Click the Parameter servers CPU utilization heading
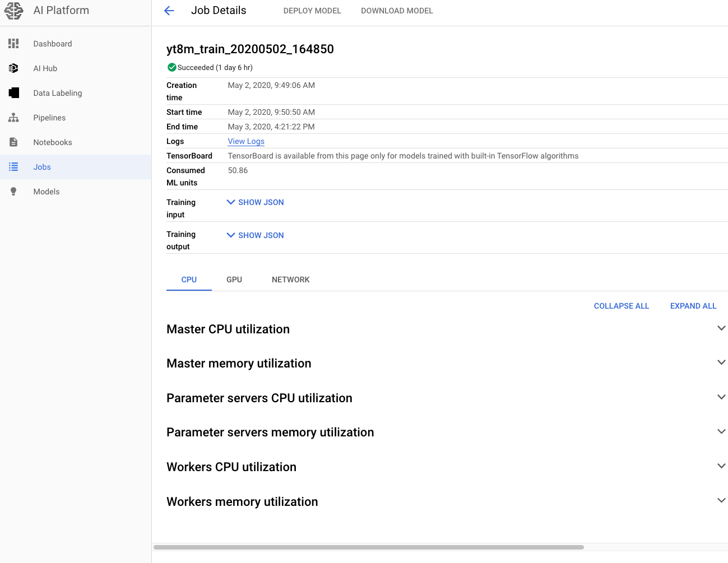The image size is (728, 563). pyautogui.click(x=259, y=398)
